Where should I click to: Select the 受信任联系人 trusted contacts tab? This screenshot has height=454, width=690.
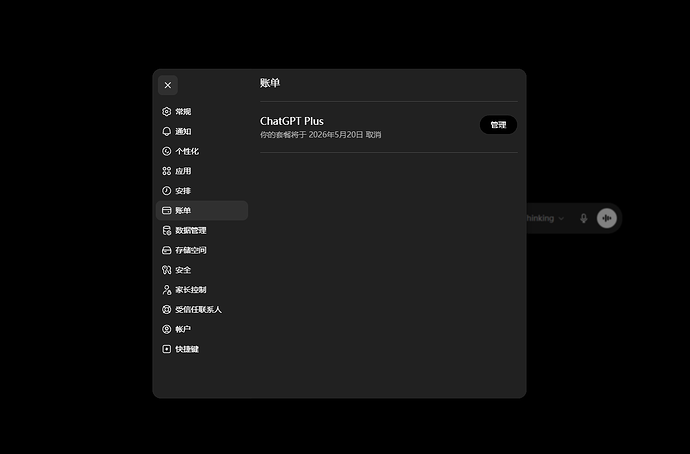click(202, 310)
